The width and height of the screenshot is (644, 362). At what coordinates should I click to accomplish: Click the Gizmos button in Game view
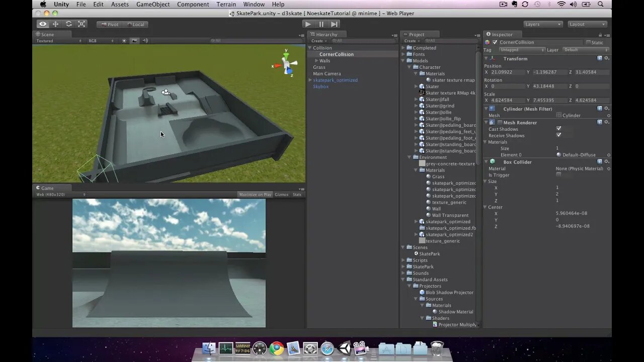[282, 195]
